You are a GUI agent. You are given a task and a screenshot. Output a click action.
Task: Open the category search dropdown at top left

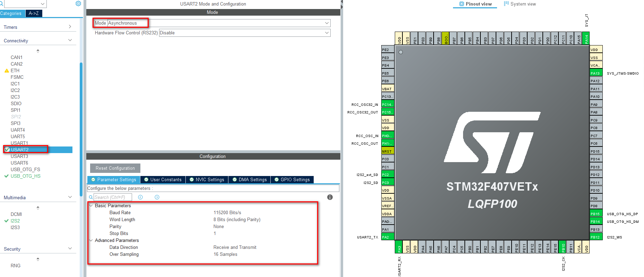25,4
